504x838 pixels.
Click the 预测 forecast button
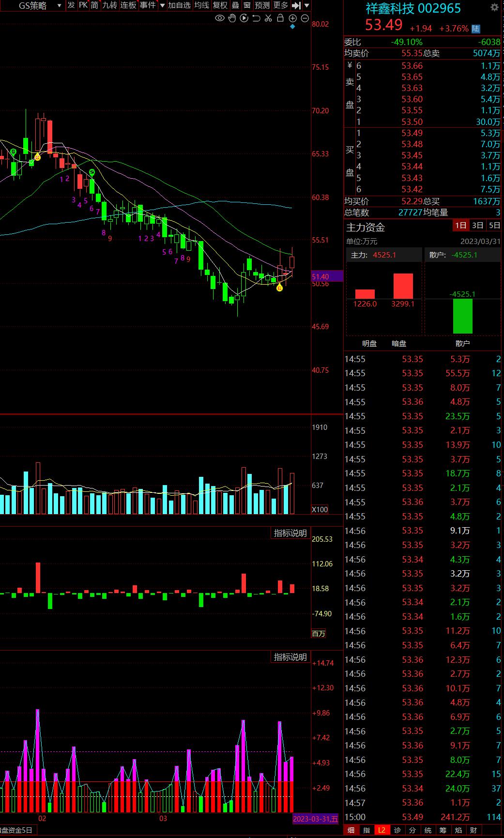click(262, 5)
